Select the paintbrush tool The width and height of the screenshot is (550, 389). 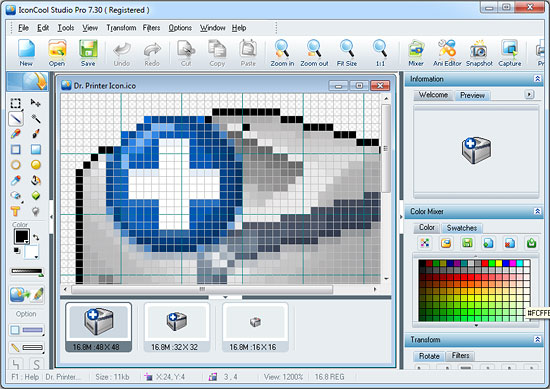pos(35,134)
